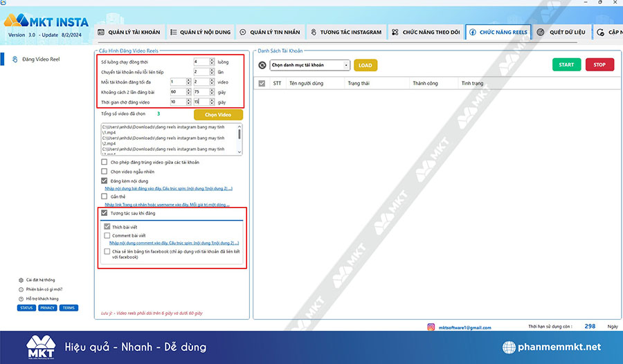Open post content input link
This screenshot has height=364, width=623.
(168, 188)
